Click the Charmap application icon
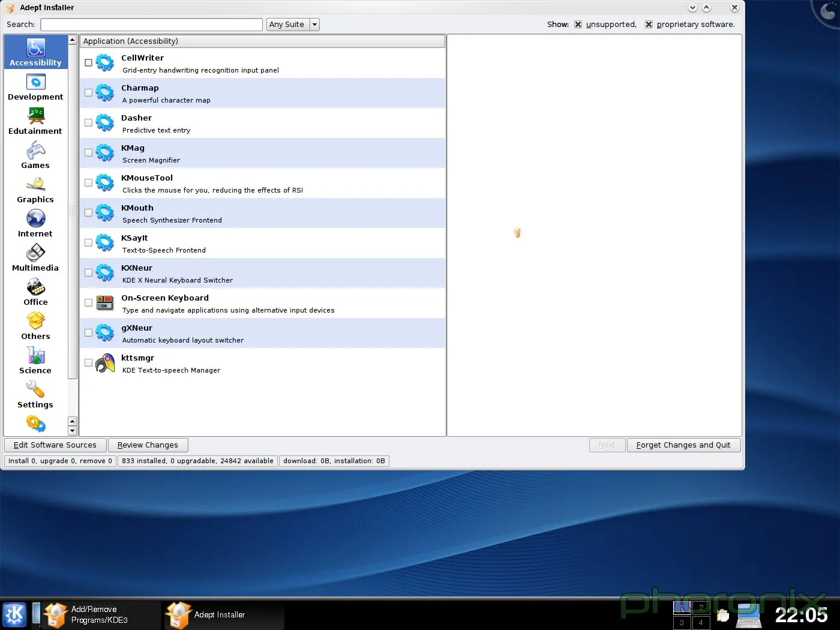The width and height of the screenshot is (840, 630). [x=105, y=92]
